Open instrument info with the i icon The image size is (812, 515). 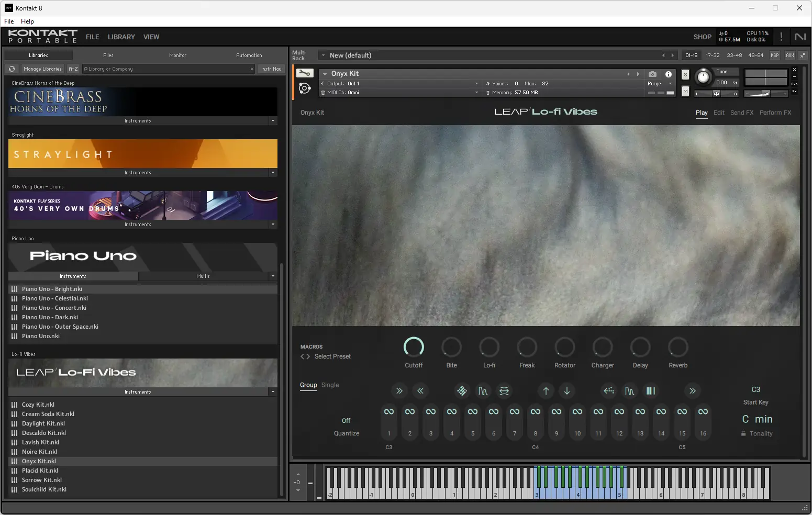pos(668,74)
